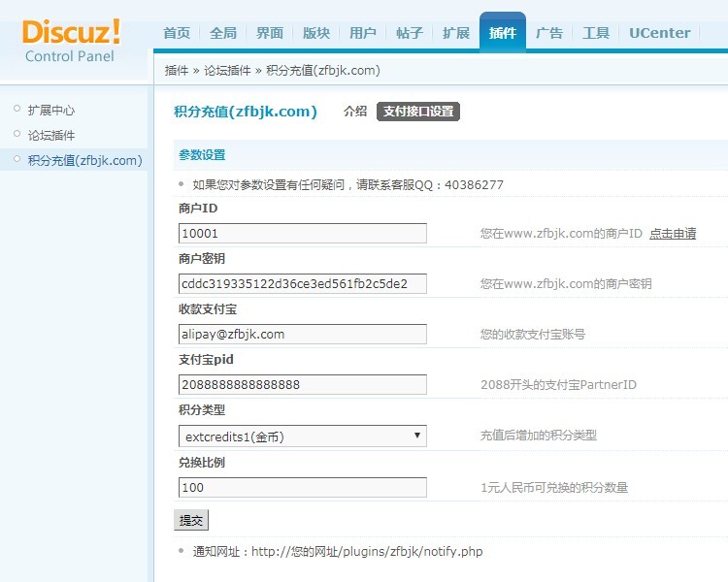Switch to the 扩展 tab
This screenshot has height=582, width=728.
pyautogui.click(x=456, y=33)
